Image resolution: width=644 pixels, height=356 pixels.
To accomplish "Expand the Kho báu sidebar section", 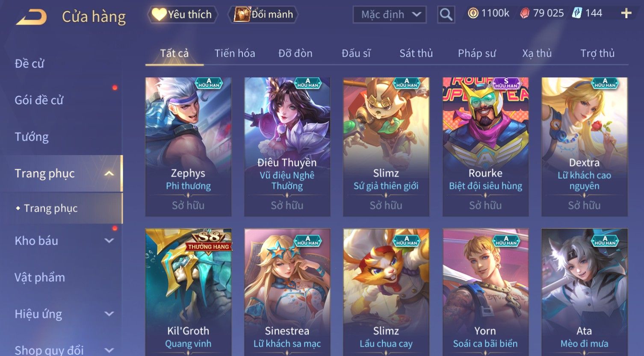I will point(109,241).
